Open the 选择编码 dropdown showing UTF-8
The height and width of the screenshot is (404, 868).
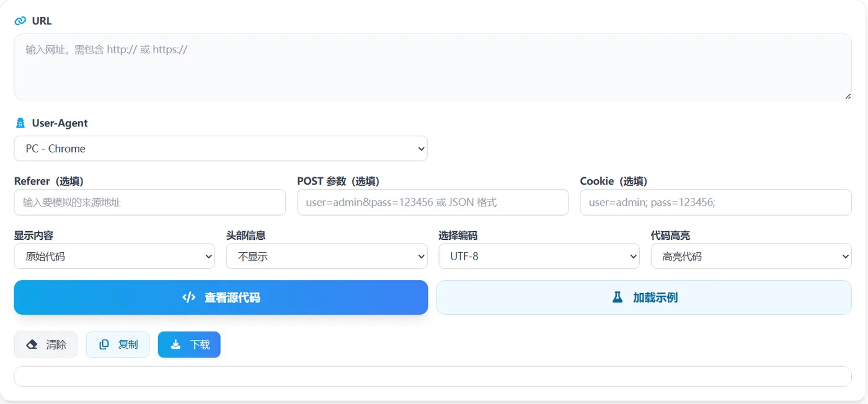[x=539, y=256]
